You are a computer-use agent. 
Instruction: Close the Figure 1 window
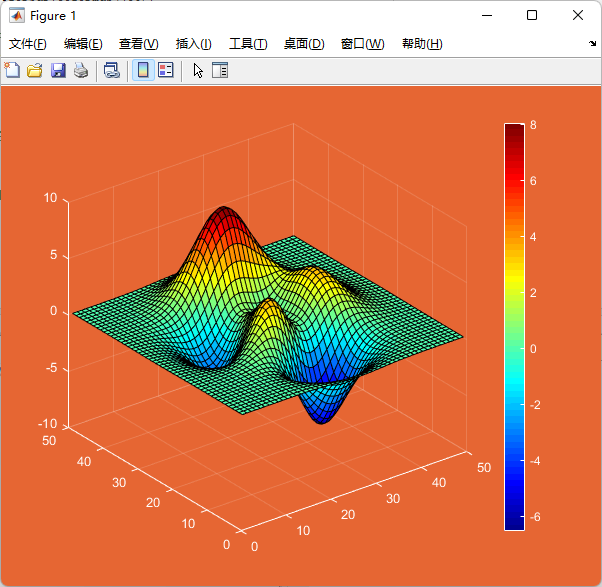pos(578,15)
